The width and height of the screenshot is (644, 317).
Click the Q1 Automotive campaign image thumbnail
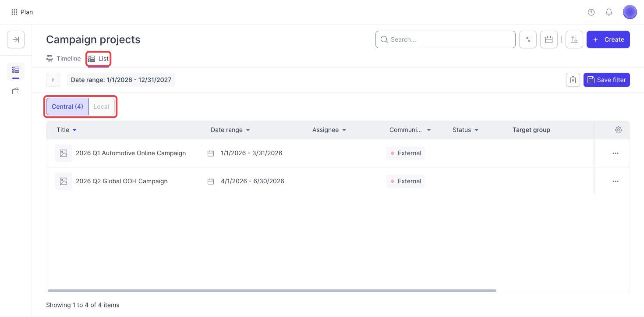pos(64,153)
